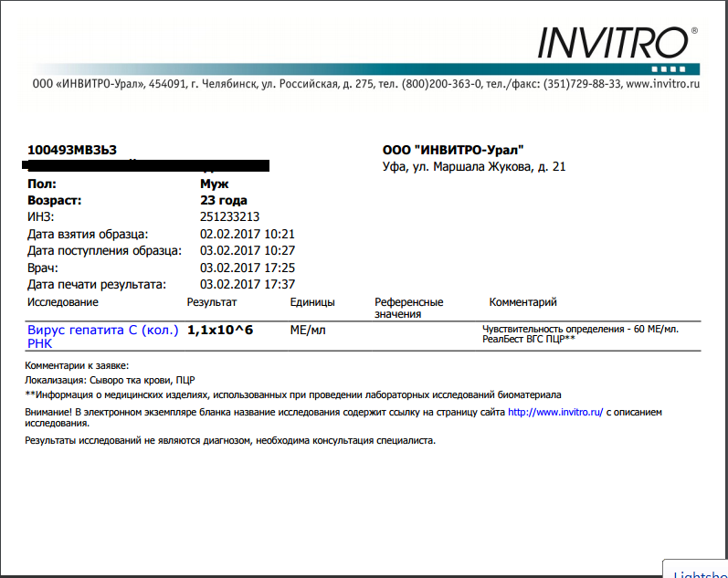Click the order number 100493МВЗЬЗ
Screen dimensions: 728x578
(x=72, y=150)
